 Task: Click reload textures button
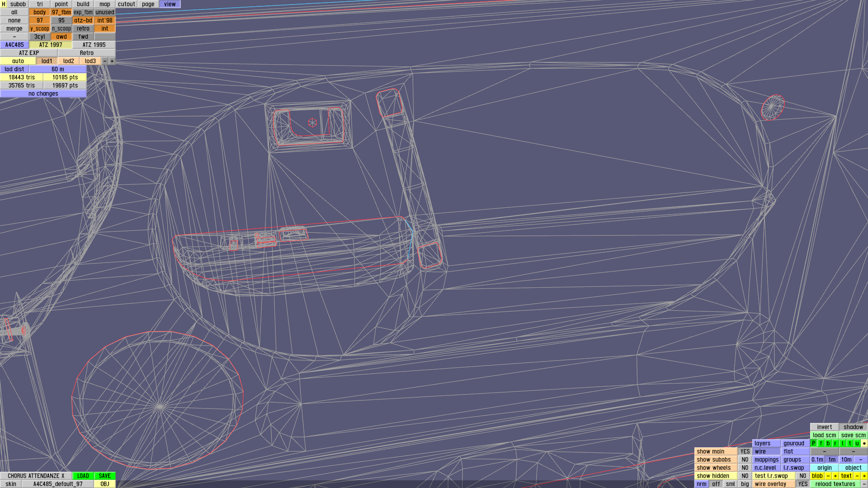coord(835,484)
